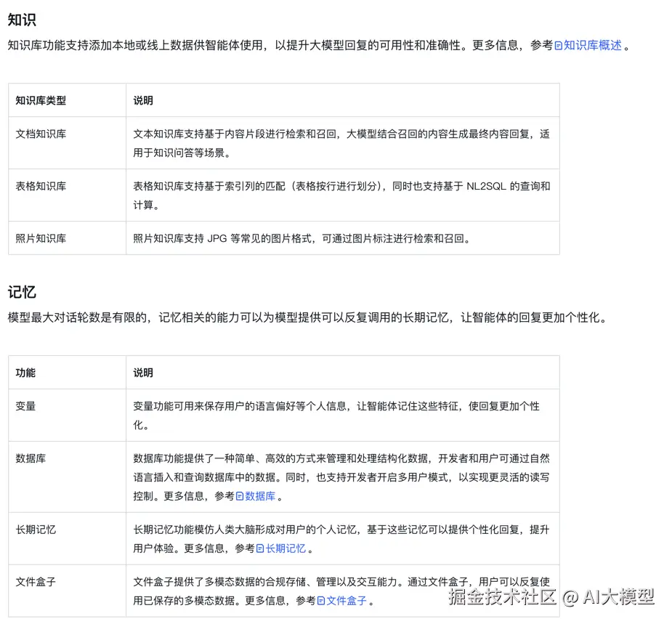This screenshot has width=672, height=624.
Task: Select the 照片知识库 table cell
Action: (x=41, y=238)
